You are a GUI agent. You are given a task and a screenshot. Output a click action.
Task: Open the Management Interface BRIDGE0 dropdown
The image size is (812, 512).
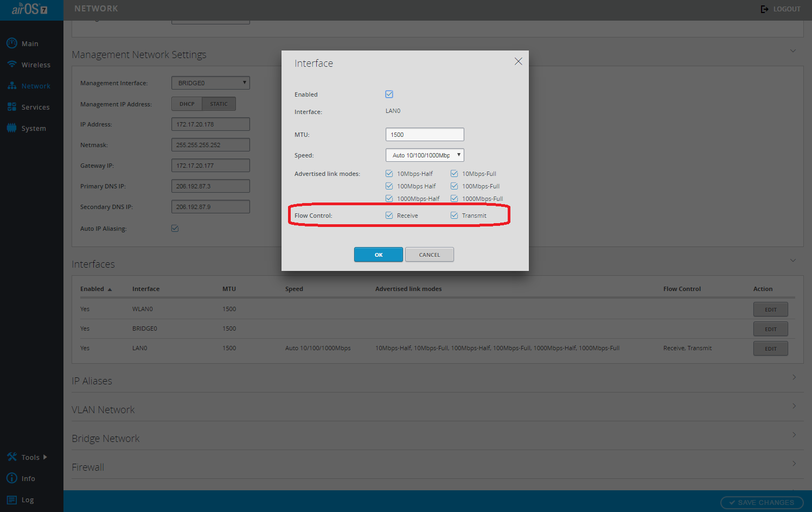[210, 83]
